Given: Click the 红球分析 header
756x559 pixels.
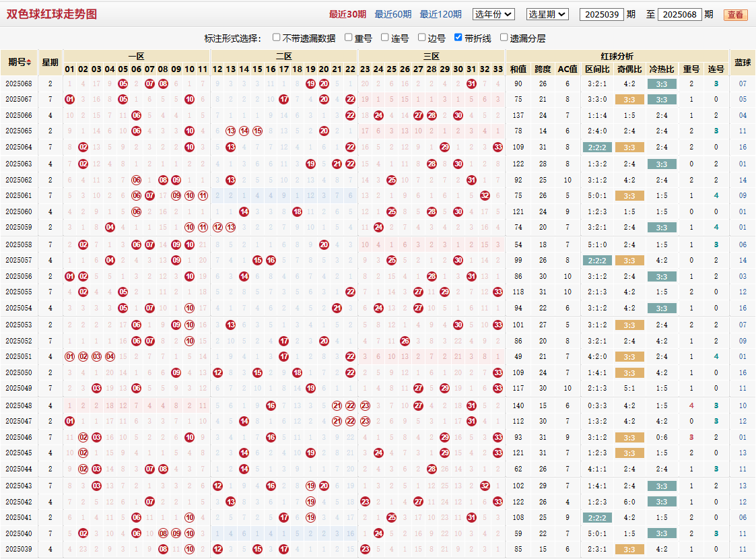Looking at the screenshot, I should coord(617,56).
